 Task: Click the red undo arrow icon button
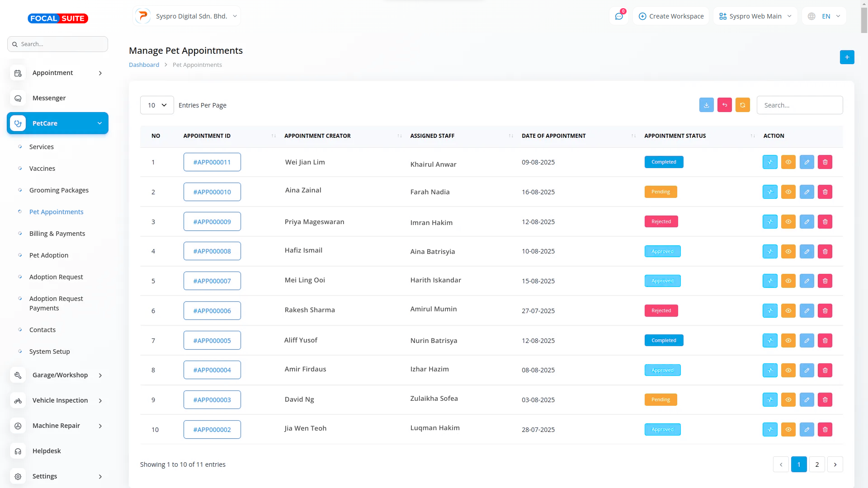724,105
